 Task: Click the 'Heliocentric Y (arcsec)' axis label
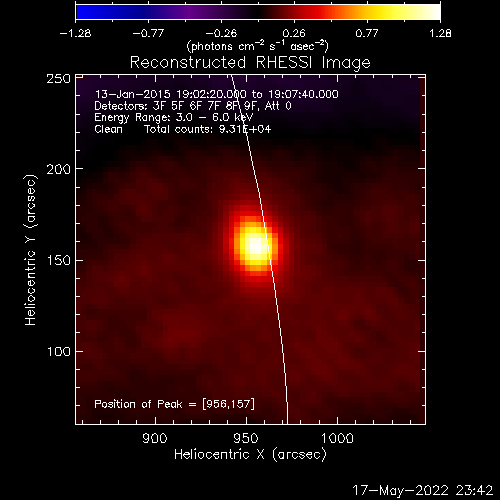pyautogui.click(x=31, y=250)
